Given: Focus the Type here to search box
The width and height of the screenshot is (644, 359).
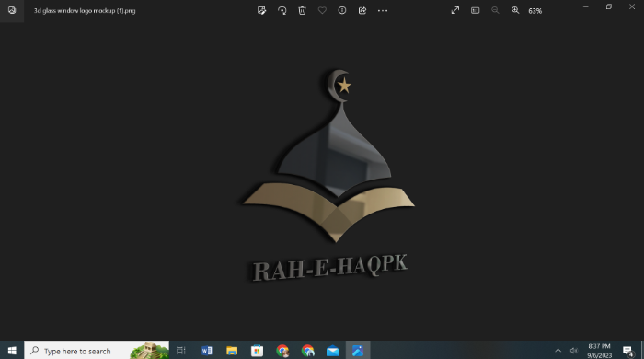Looking at the screenshot, I should pyautogui.click(x=97, y=351).
